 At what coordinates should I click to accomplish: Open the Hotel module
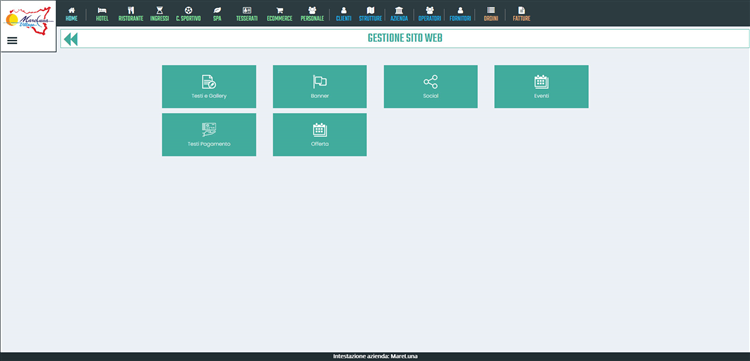click(x=102, y=14)
